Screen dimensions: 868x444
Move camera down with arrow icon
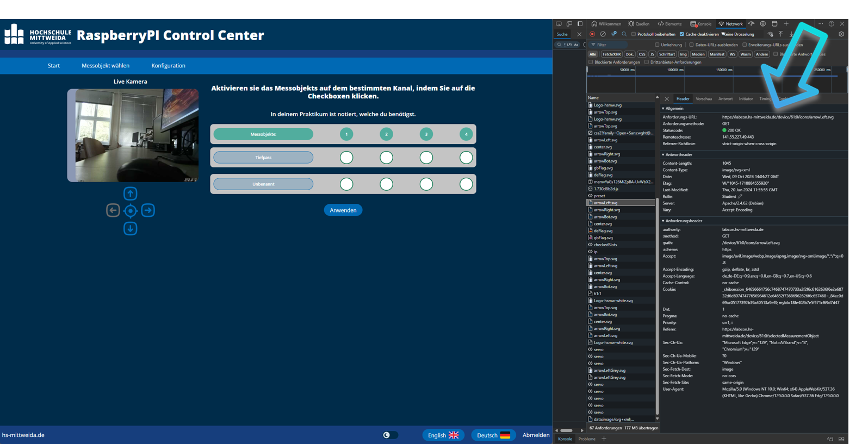(x=130, y=229)
